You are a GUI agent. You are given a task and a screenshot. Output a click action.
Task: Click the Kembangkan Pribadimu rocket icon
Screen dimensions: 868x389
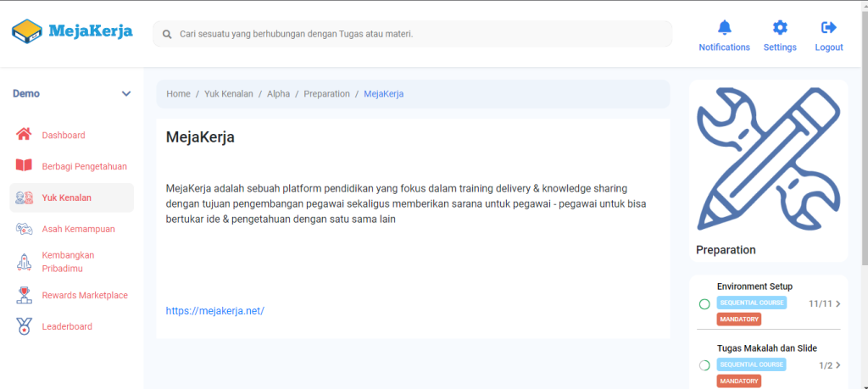tap(24, 262)
